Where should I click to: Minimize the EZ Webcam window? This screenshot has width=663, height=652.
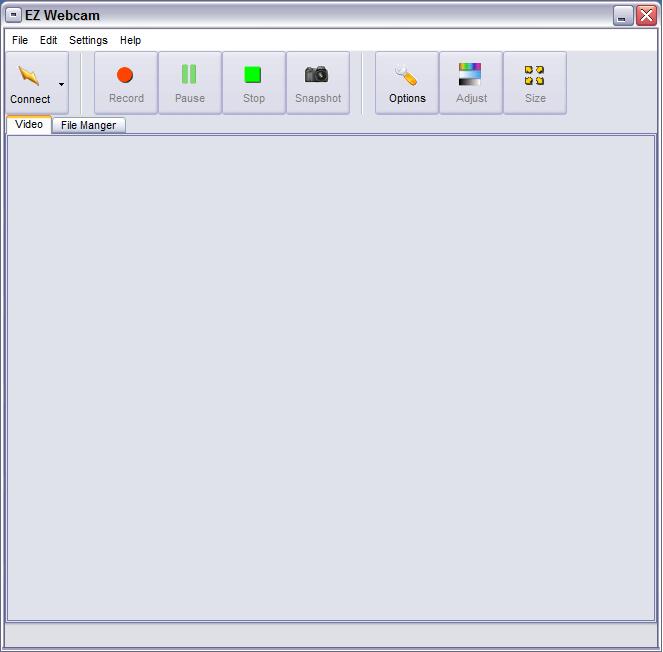623,16
